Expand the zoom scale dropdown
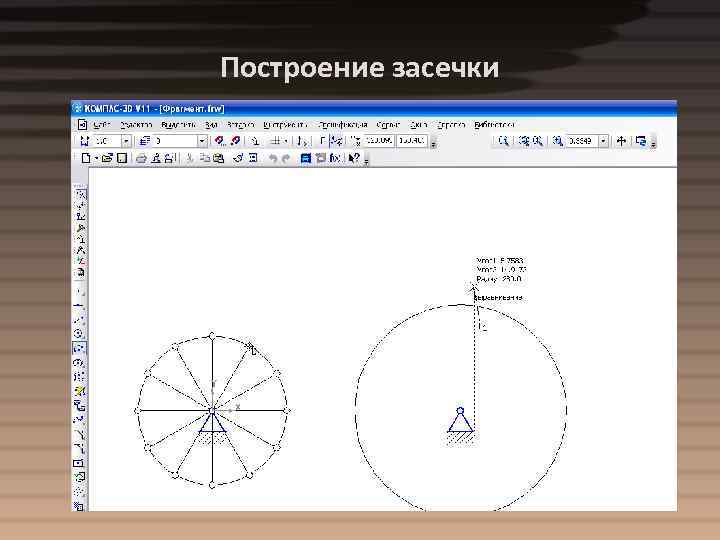Screen dimensions: 720x540 603,141
